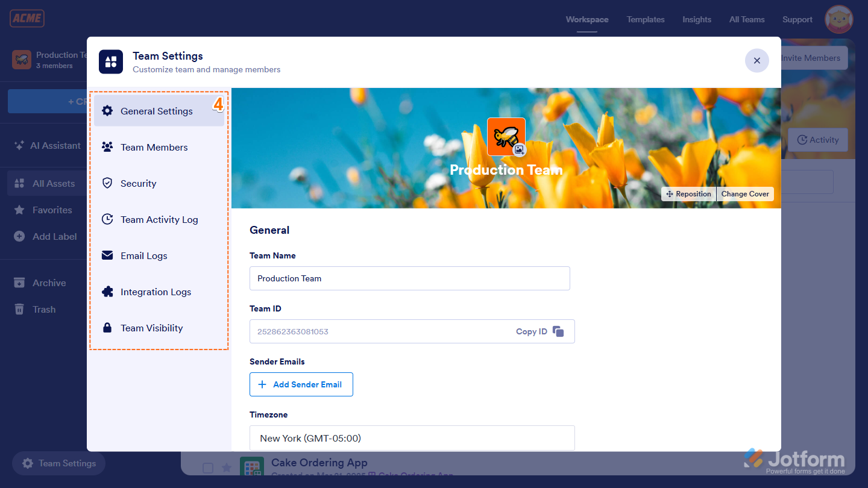Image resolution: width=868 pixels, height=488 pixels.
Task: Select the Integration Logs puzzle icon
Action: 107,292
